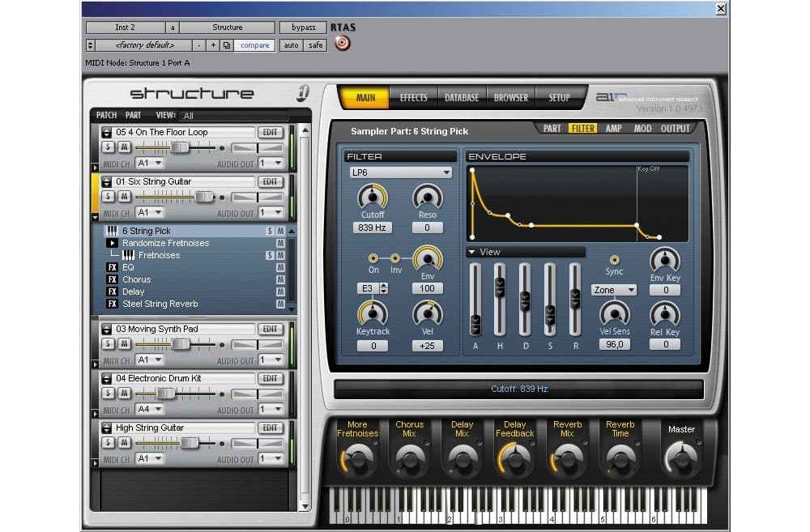
Task: Open the LP6 filter type dropdown
Action: point(400,172)
